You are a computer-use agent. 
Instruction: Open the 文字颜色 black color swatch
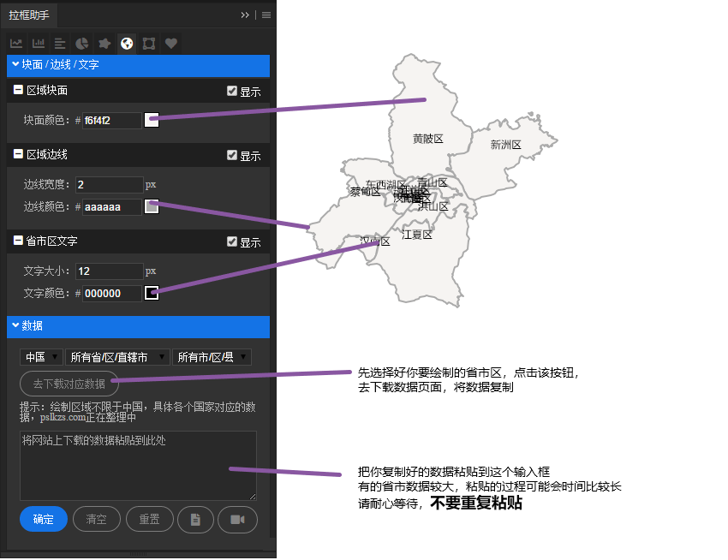click(152, 294)
